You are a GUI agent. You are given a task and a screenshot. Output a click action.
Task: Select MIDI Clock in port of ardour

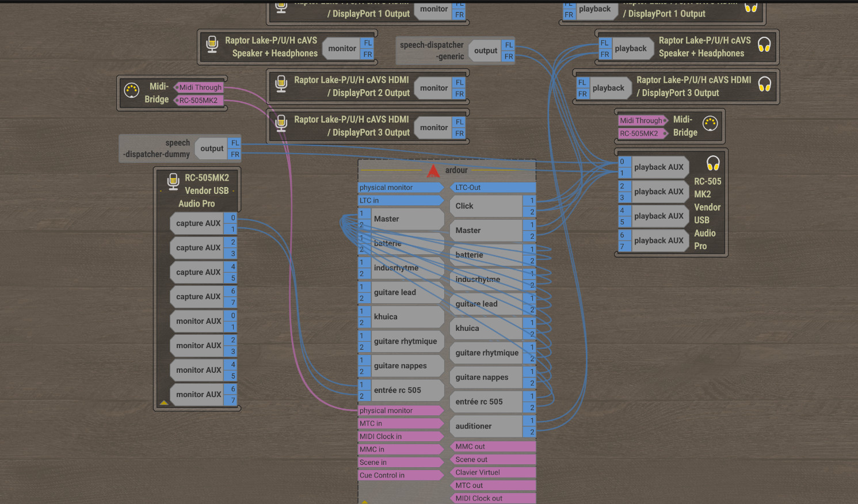click(x=401, y=437)
